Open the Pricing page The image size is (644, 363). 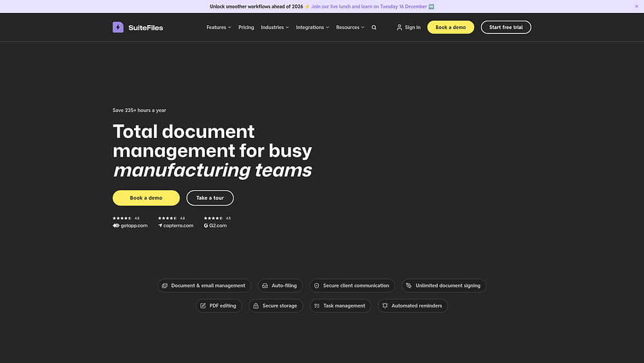246,28
